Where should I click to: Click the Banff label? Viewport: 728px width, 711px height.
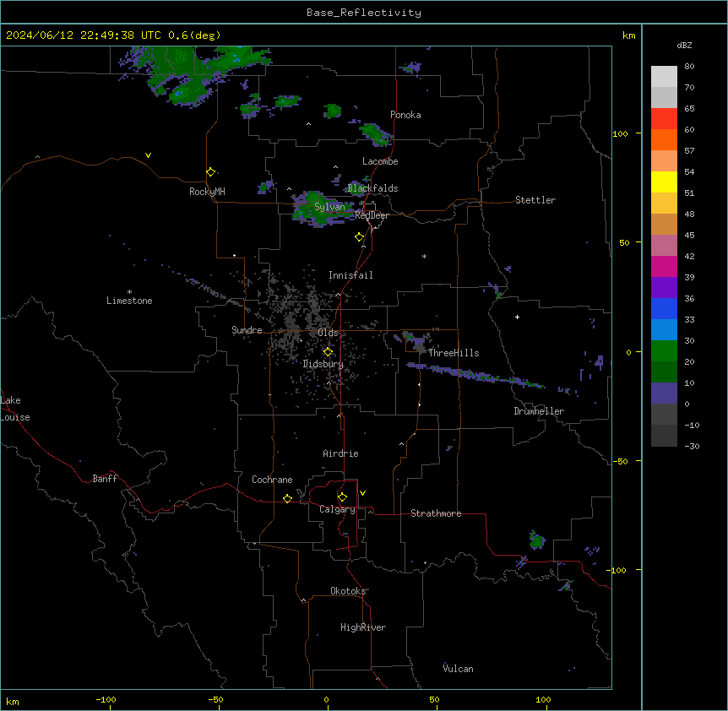pyautogui.click(x=105, y=479)
